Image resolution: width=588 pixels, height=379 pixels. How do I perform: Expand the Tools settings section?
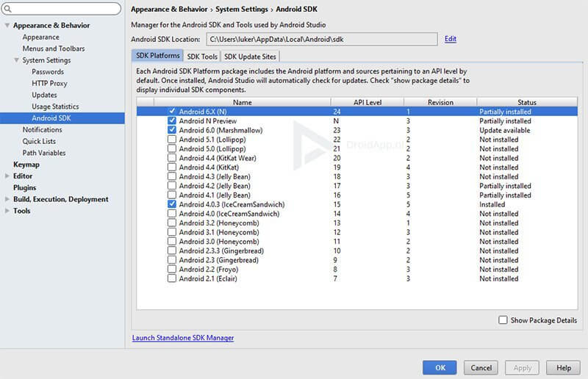point(7,212)
